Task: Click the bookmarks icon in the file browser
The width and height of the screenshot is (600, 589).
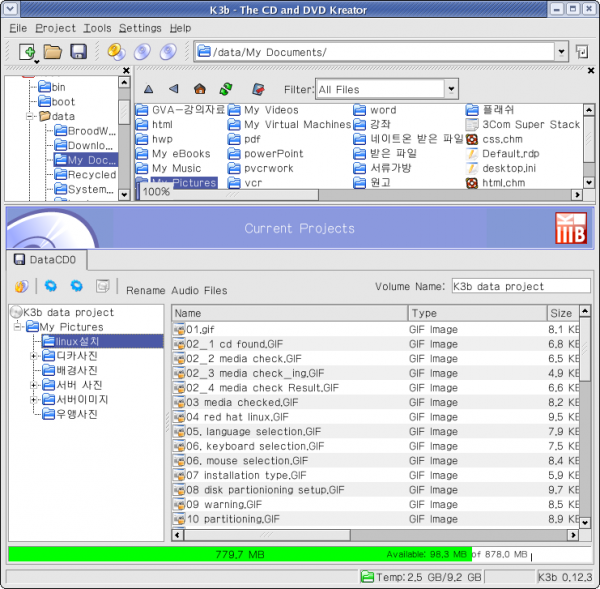Action: pos(258,89)
